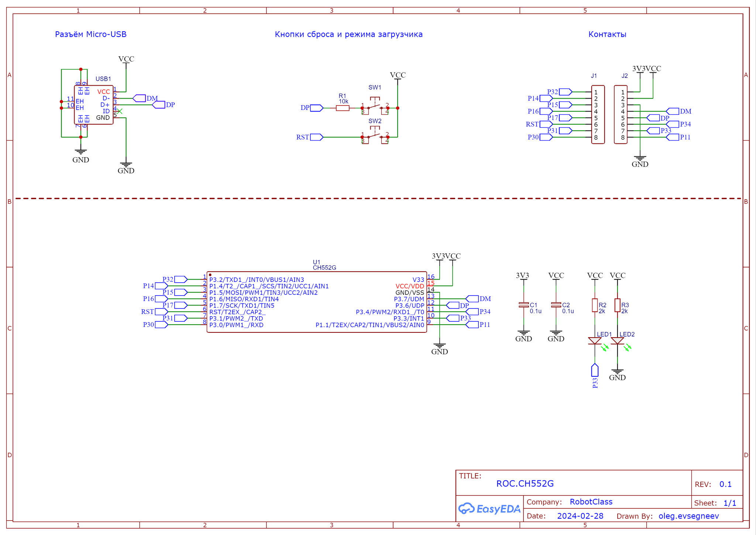Screen dimensions: 756x535
Task: Click the RobotClass company name
Action: [591, 502]
